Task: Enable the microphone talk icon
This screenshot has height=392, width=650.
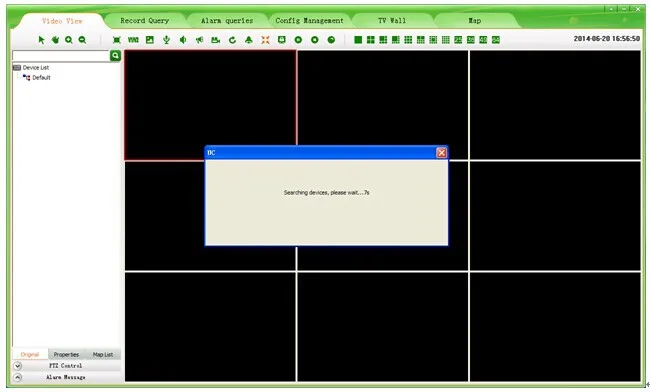Action: (x=166, y=40)
